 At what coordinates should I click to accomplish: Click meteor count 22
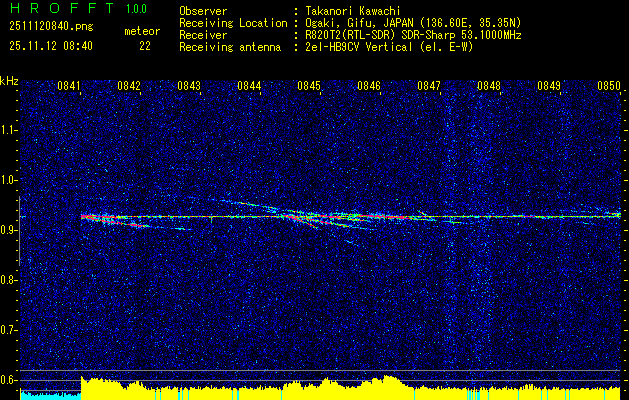(x=145, y=46)
